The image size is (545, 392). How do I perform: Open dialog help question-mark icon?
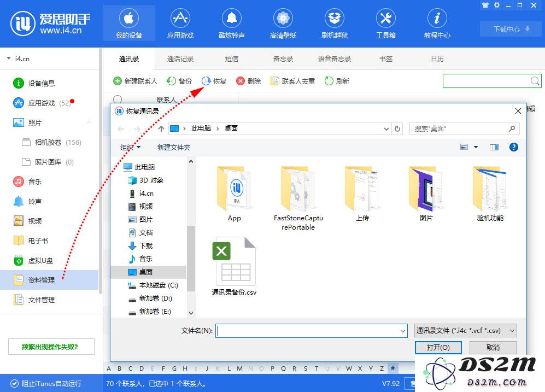[x=513, y=147]
